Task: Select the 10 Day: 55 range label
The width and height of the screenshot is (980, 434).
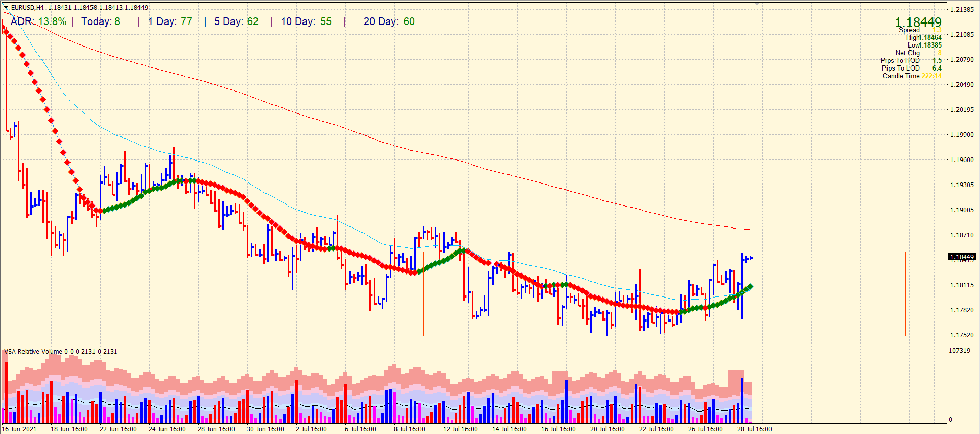Action: click(306, 21)
